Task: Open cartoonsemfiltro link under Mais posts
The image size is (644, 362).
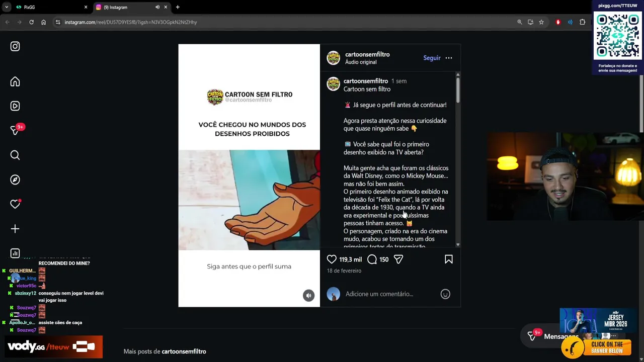Action: (184, 351)
